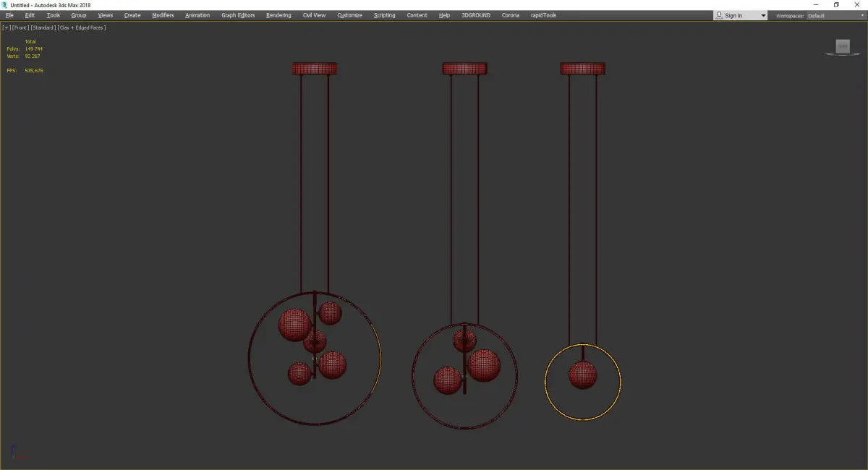This screenshot has width=868, height=470.
Task: Open the Graph Editors menu
Action: point(238,15)
